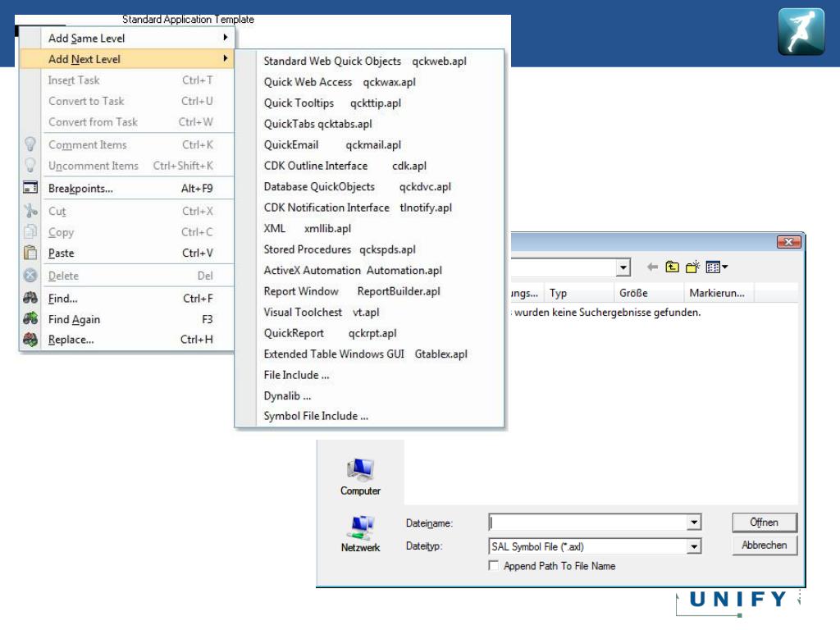Viewport: 840px width, 630px height.
Task: Open the Dateiname dropdown arrow
Action: (694, 522)
